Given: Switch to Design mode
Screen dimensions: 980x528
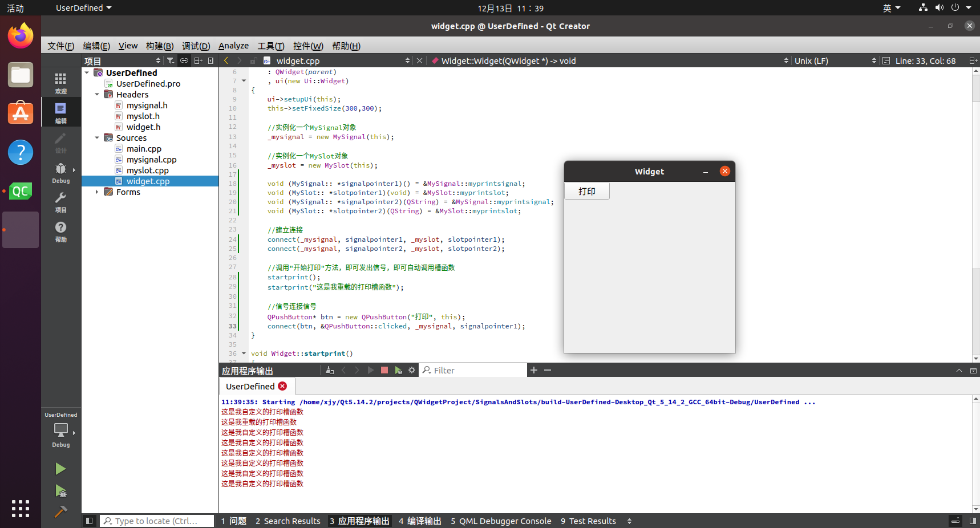Looking at the screenshot, I should coord(61,142).
